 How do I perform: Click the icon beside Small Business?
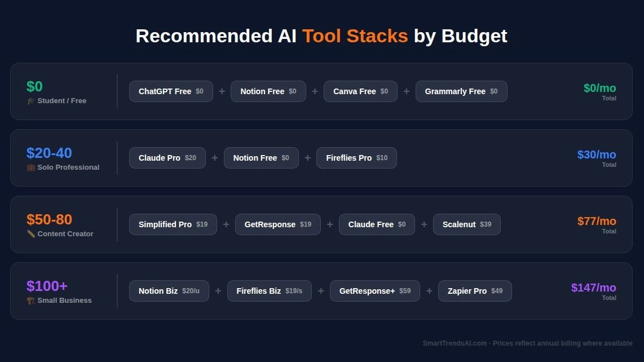(30, 301)
